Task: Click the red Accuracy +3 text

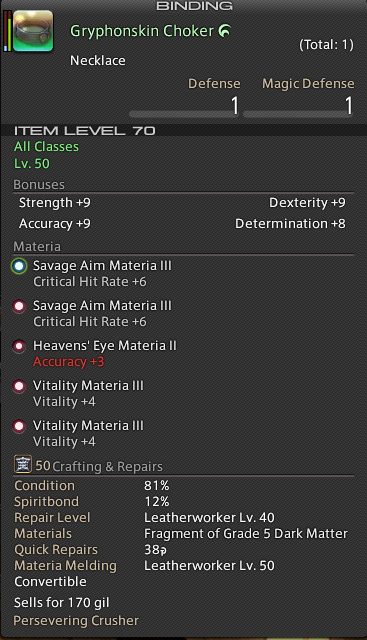Action: [69, 362]
